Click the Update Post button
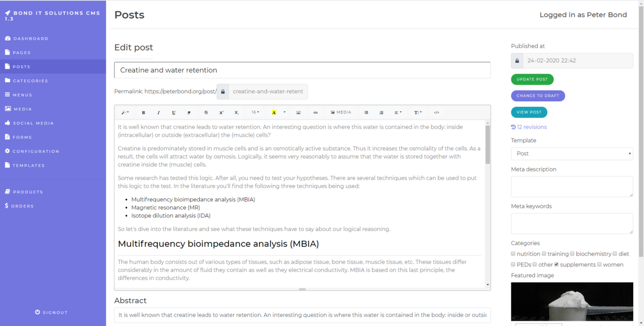Viewport: 644px width, 326px height. point(532,79)
